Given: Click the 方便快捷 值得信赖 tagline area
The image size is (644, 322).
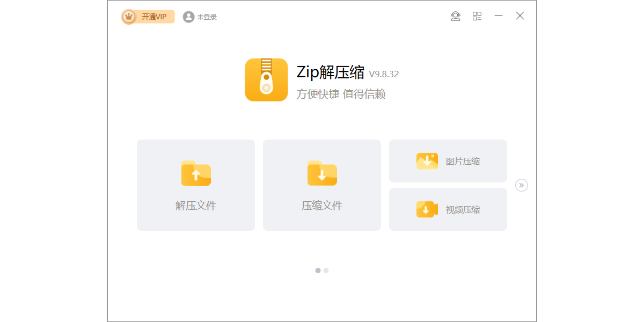Looking at the screenshot, I should tap(342, 94).
